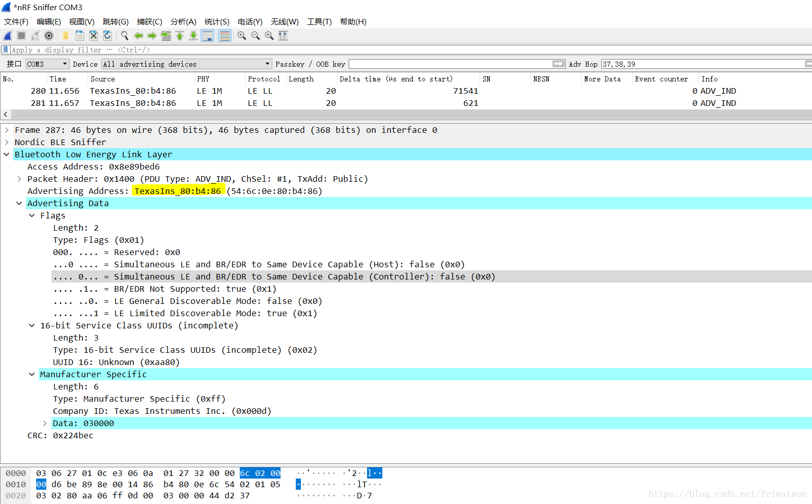Click packet list left scroll arrow
This screenshot has width=812, height=504.
(5, 115)
